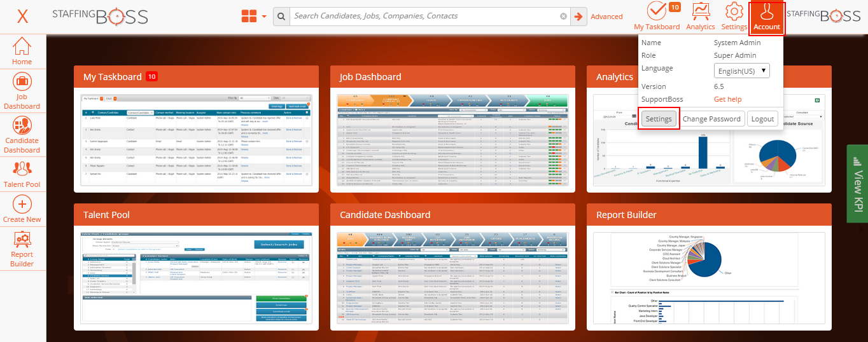Click the Staffing Boss logo at right
This screenshot has height=342, width=868.
824,17
